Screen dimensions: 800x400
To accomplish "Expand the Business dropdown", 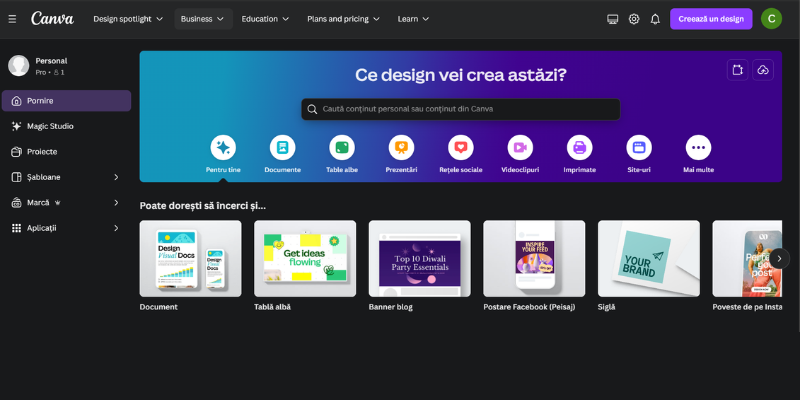I will [203, 19].
